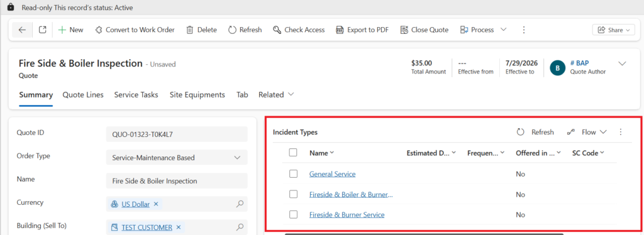Click the Close Quote icon
Viewport: 644px width, 235px height.
[x=404, y=30]
